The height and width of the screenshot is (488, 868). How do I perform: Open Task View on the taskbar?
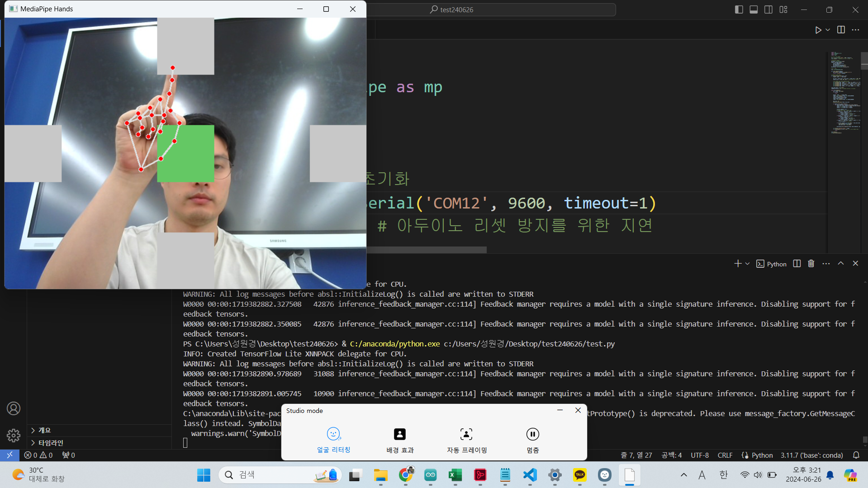click(355, 475)
